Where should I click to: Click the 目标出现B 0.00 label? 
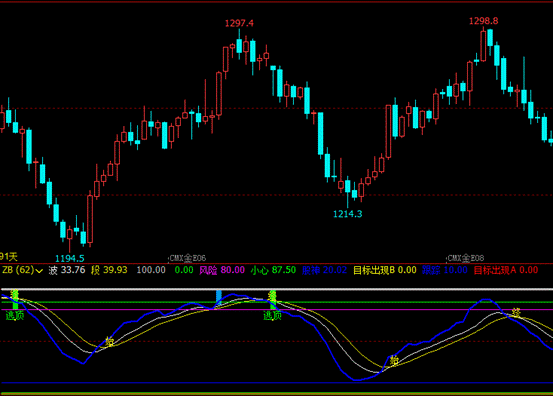(x=385, y=270)
